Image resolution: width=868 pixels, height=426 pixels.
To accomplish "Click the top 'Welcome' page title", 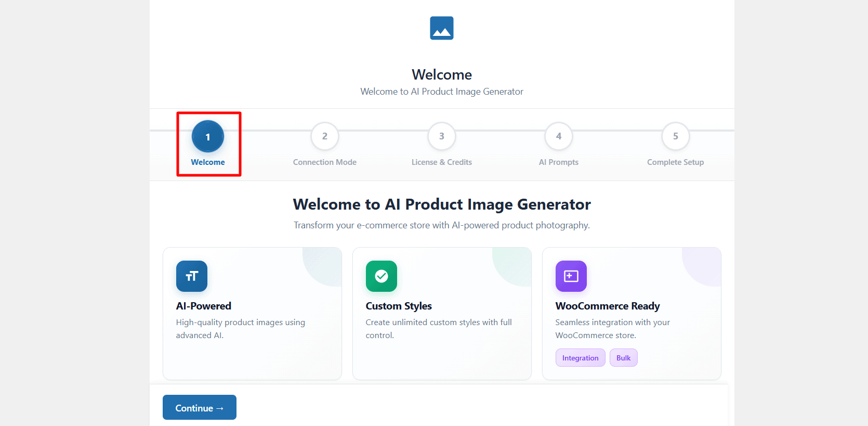I will (x=442, y=74).
